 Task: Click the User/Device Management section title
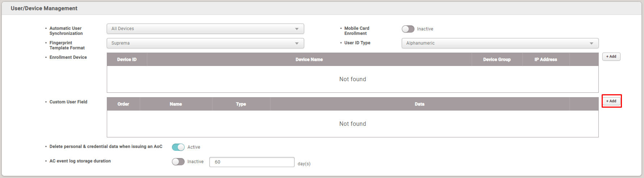click(44, 8)
